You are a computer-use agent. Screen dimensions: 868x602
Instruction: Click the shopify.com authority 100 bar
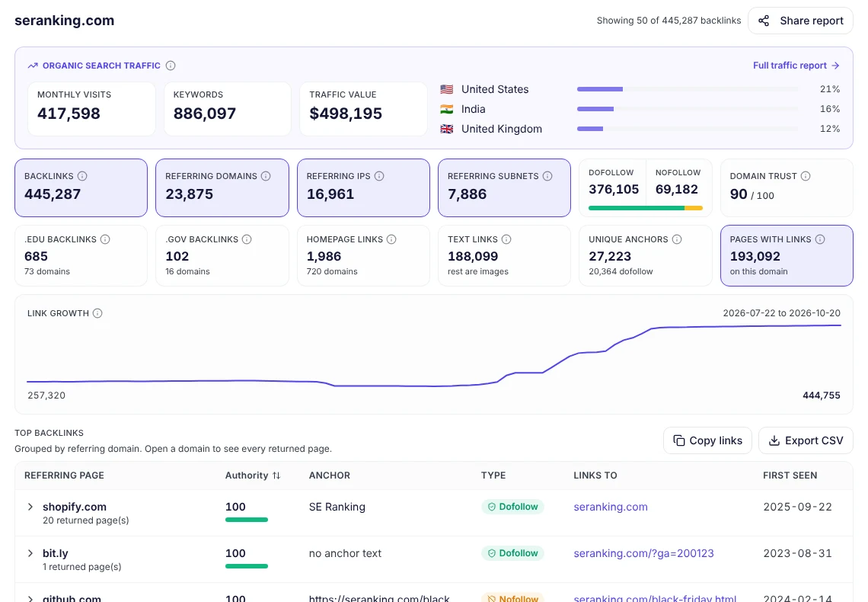(x=247, y=520)
